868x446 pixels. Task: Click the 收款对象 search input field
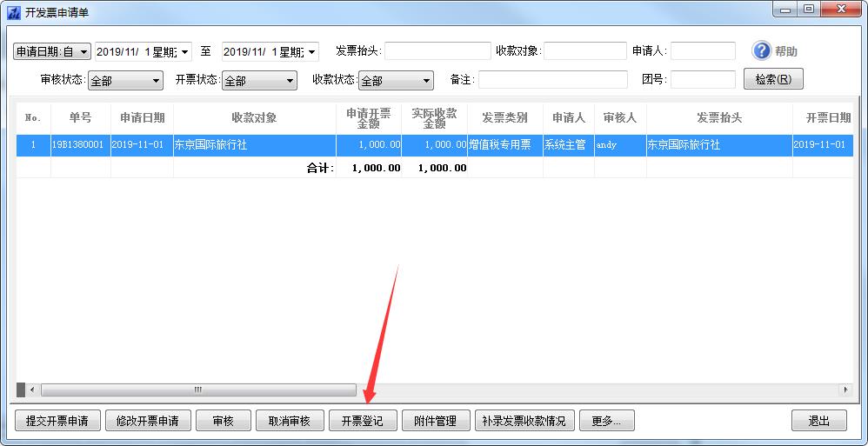pyautogui.click(x=584, y=51)
